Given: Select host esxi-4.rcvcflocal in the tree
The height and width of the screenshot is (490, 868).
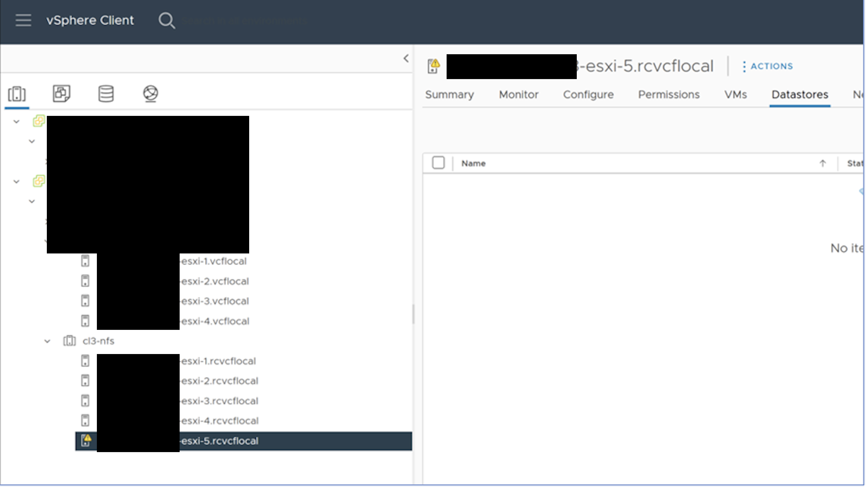Looking at the screenshot, I should [x=220, y=421].
